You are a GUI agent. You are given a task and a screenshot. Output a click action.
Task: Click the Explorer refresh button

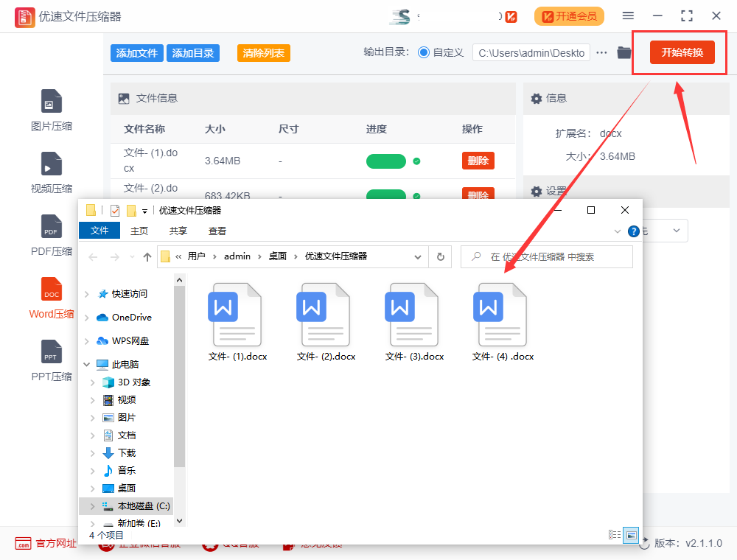click(441, 256)
